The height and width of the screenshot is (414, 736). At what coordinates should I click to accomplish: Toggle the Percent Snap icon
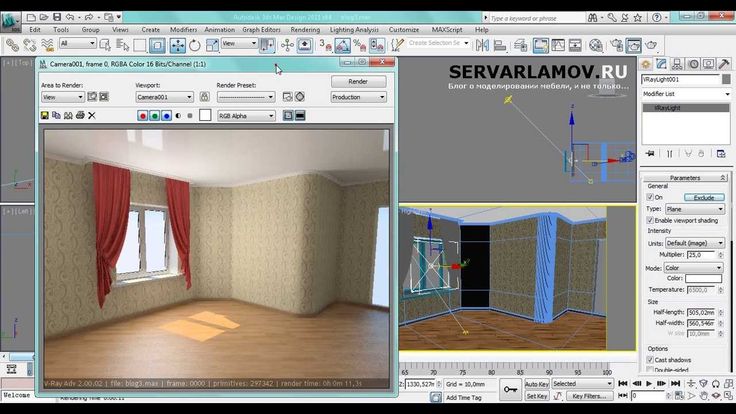[x=360, y=45]
